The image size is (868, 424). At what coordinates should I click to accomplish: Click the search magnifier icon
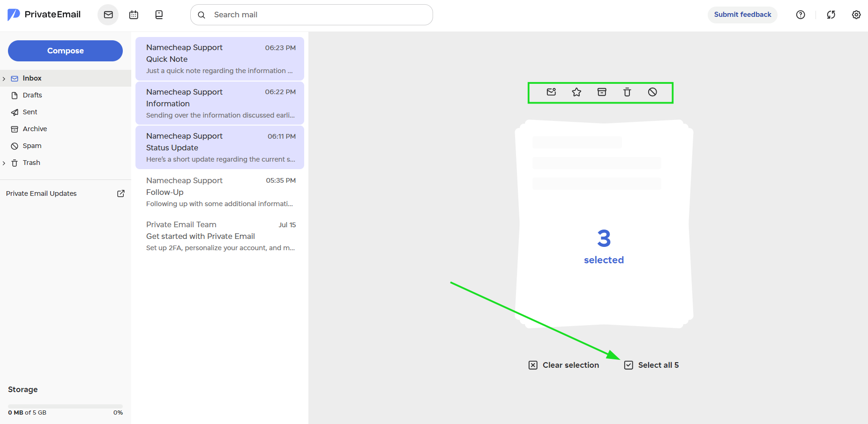tap(202, 15)
